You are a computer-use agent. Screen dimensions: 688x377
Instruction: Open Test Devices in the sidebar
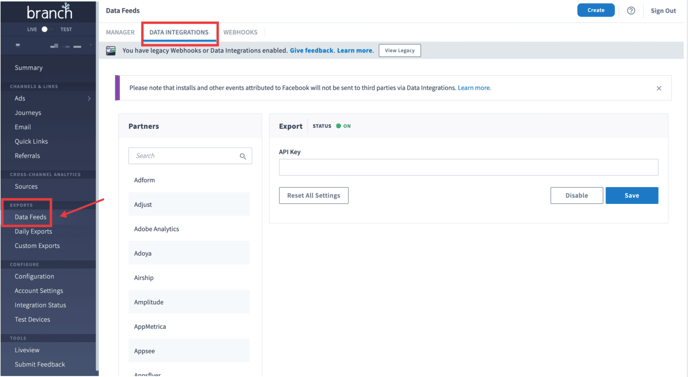tap(32, 320)
